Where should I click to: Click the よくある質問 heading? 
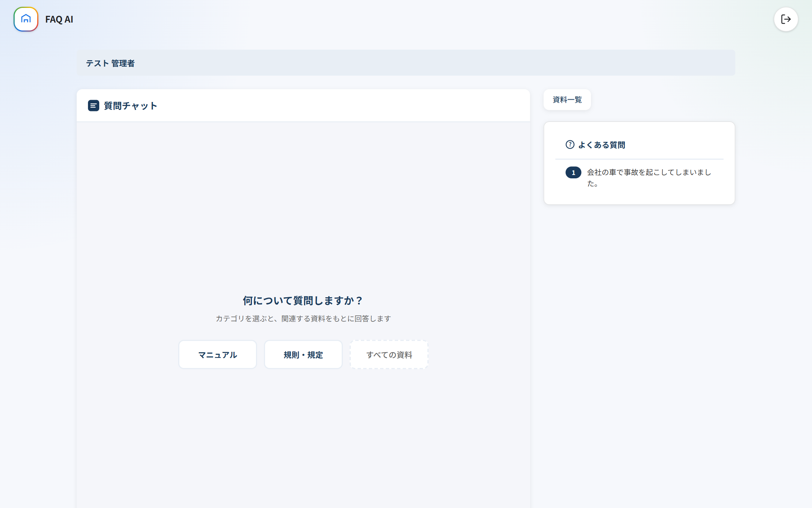(601, 145)
